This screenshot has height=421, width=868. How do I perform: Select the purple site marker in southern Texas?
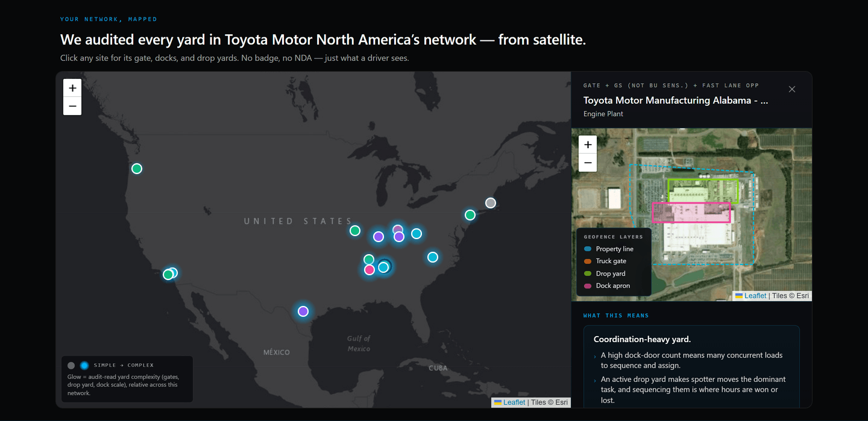click(303, 311)
